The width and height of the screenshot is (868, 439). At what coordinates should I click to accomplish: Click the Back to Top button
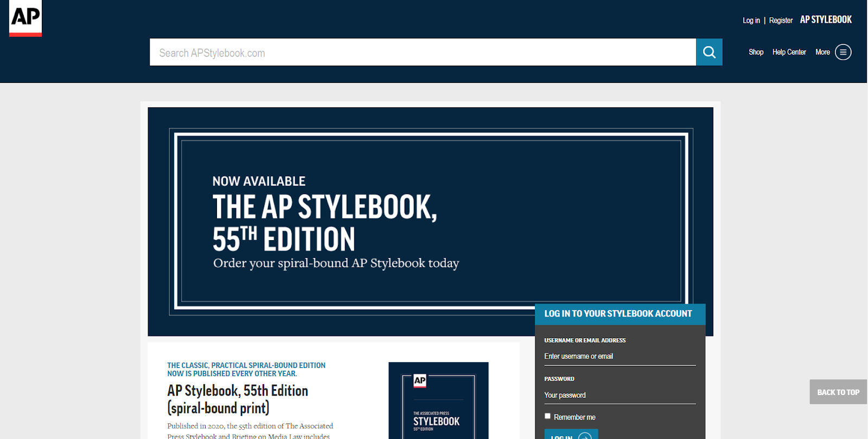(838, 392)
